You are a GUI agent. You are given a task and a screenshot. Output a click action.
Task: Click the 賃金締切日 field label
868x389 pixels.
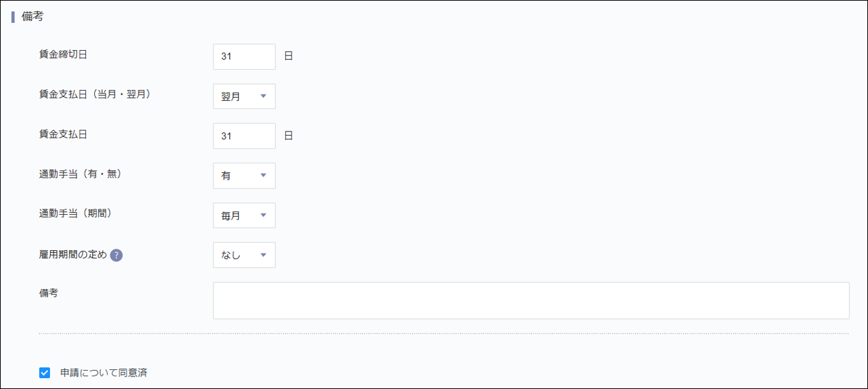(63, 54)
